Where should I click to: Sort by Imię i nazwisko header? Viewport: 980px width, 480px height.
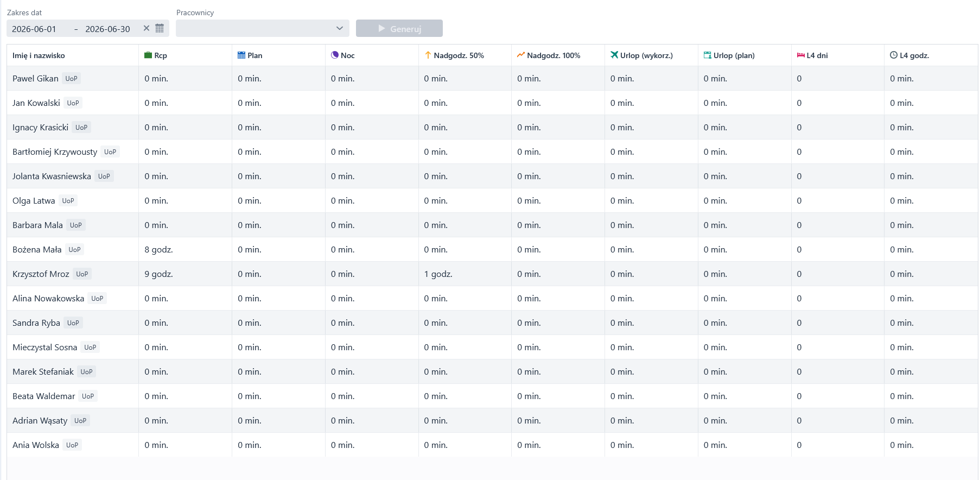click(x=39, y=55)
